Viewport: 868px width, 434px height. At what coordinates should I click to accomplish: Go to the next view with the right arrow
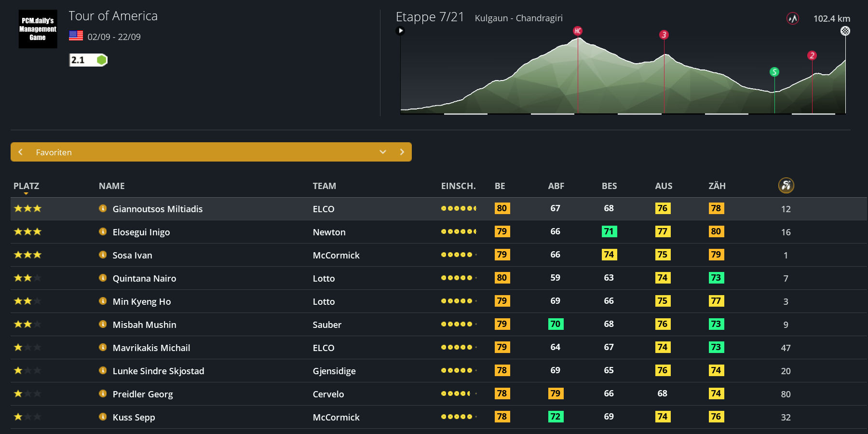pos(402,152)
